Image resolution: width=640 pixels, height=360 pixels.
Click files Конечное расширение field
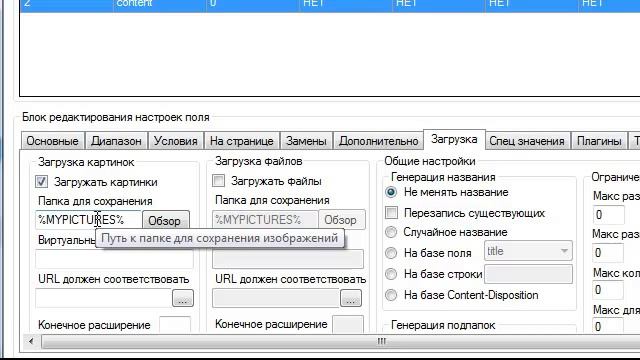[x=348, y=324]
